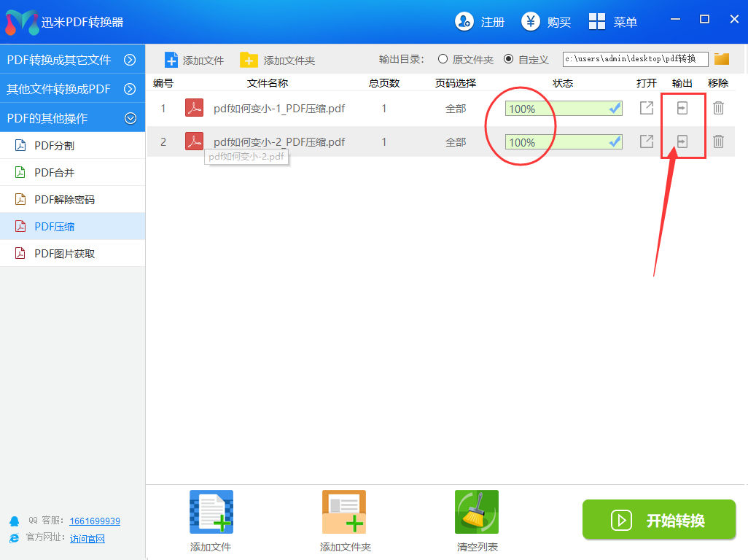Open the 访问官网 website link
Screen dimensions: 748x560
(87, 539)
